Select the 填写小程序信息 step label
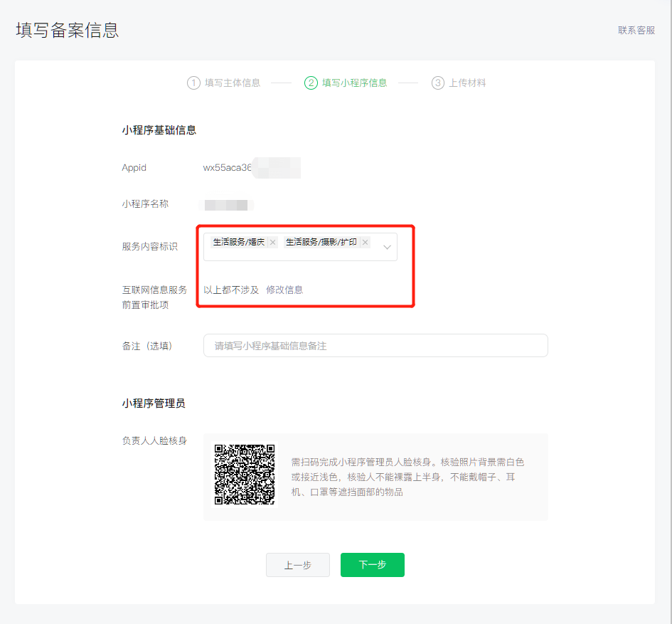Screen dimensions: 672x624 click(x=354, y=83)
